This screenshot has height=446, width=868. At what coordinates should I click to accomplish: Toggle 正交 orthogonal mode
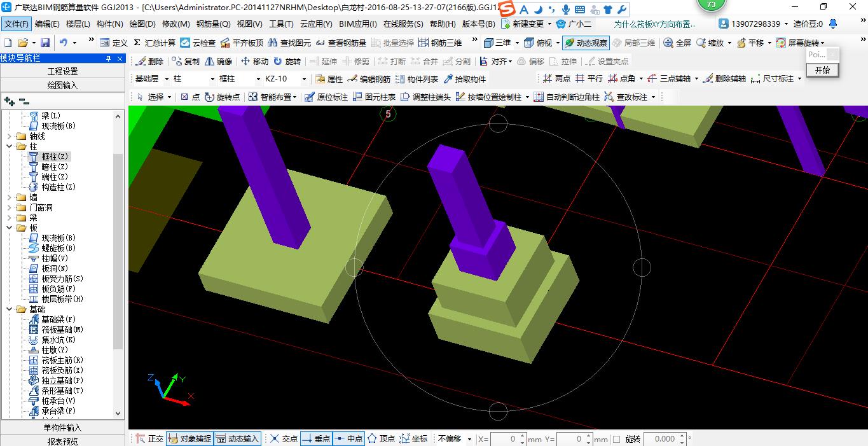[x=149, y=438]
